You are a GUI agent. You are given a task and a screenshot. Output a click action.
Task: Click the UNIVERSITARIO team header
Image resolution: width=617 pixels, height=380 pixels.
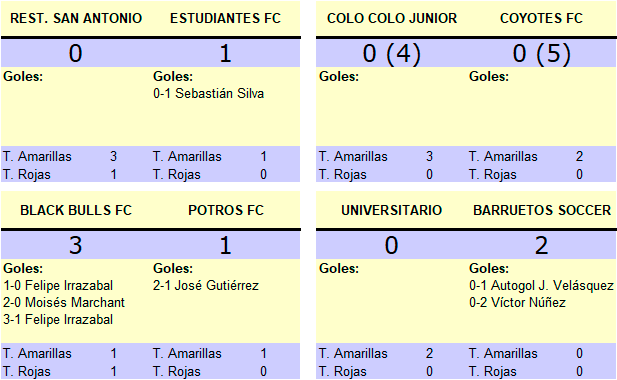[392, 210]
